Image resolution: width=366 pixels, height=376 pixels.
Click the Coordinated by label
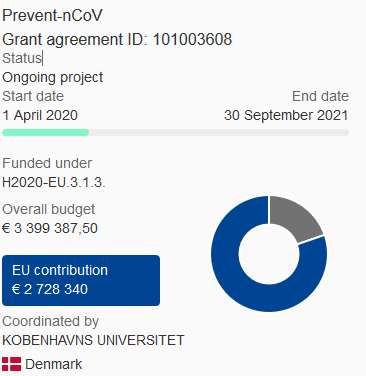pyautogui.click(x=51, y=322)
